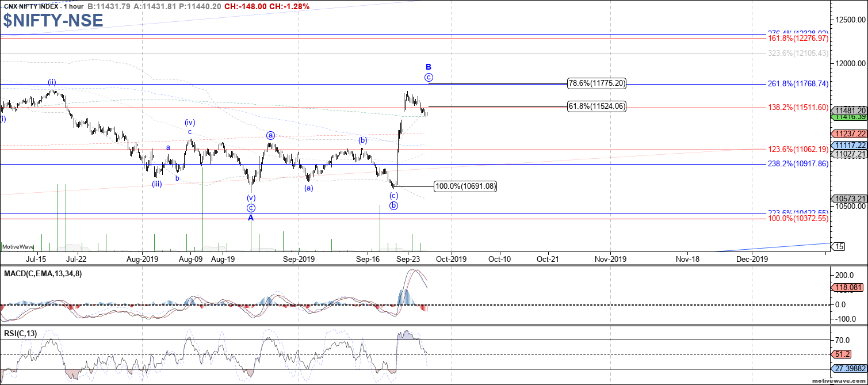Click the (v) wave label

(x=251, y=198)
